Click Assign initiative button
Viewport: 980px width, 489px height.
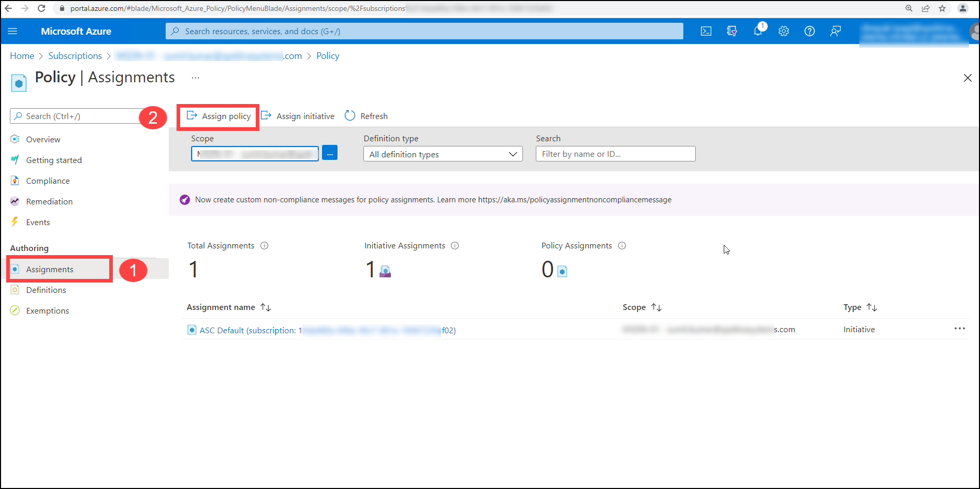(298, 116)
